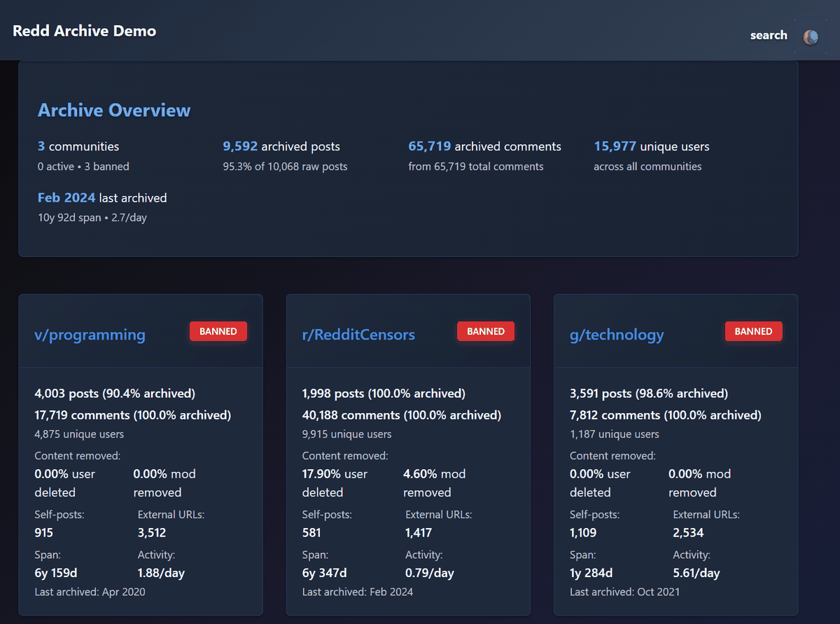Click 5.61/day activity value in g/technology
This screenshot has height=624, width=840.
coord(696,573)
